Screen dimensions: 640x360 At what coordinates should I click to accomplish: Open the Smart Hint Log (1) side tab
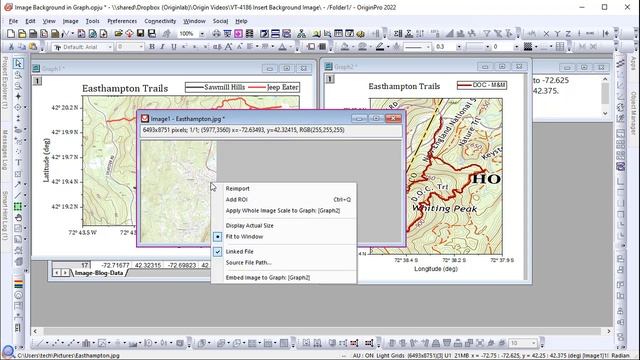point(4,216)
